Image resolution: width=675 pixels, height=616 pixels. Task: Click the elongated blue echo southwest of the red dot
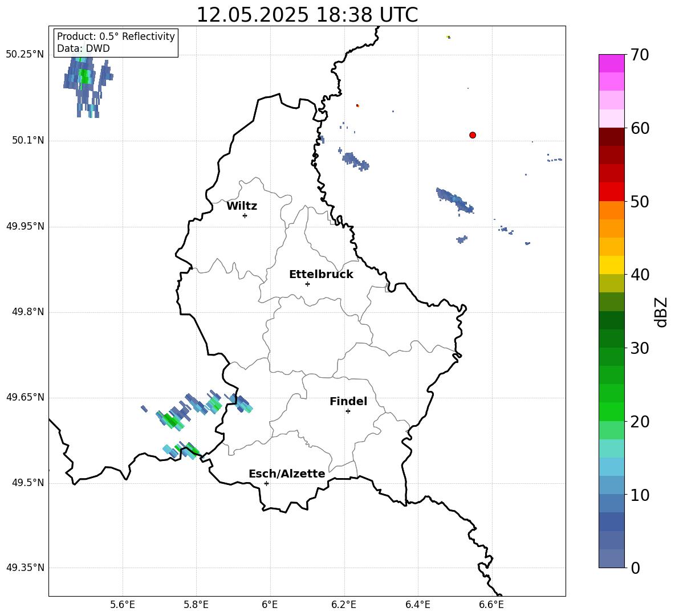tap(455, 201)
